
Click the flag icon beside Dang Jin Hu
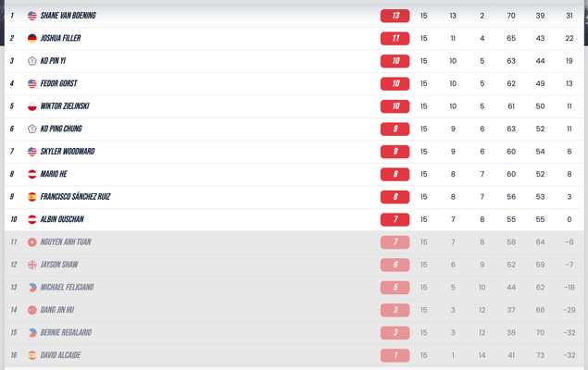(32, 310)
